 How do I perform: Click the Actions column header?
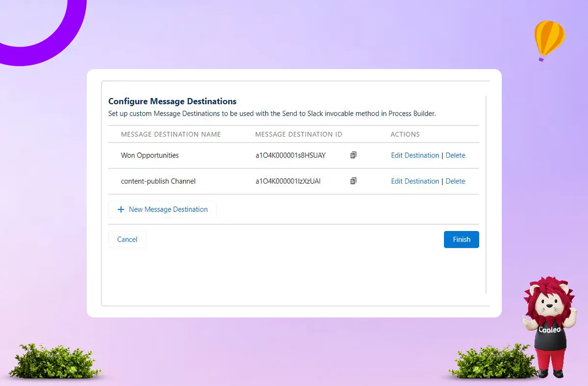coord(405,134)
